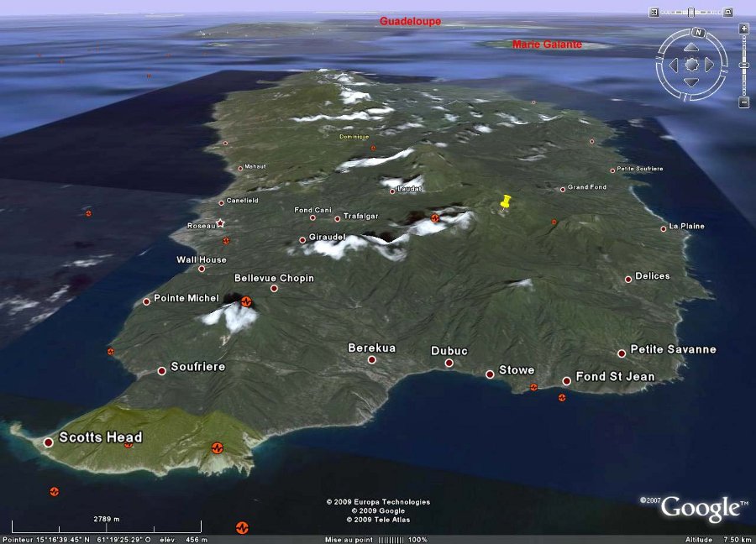Viewport: 756px width, 544px height.
Task: Zoom out with the minus button
Action: tap(743, 102)
